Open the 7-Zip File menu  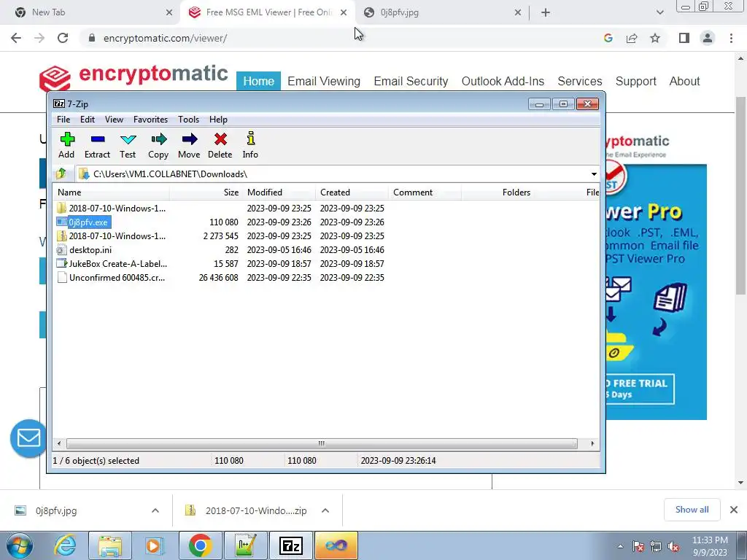pyautogui.click(x=63, y=120)
